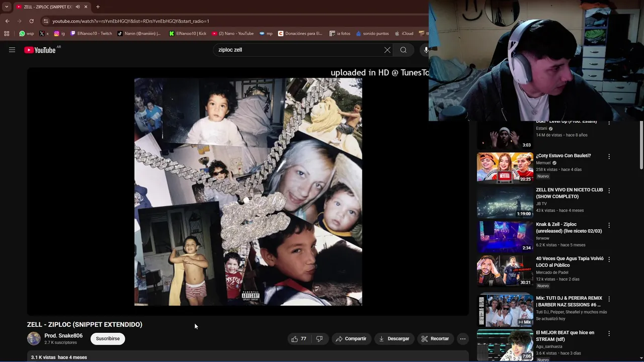This screenshot has width=644, height=362.
Task: Click the magnifier search button
Action: tap(404, 50)
